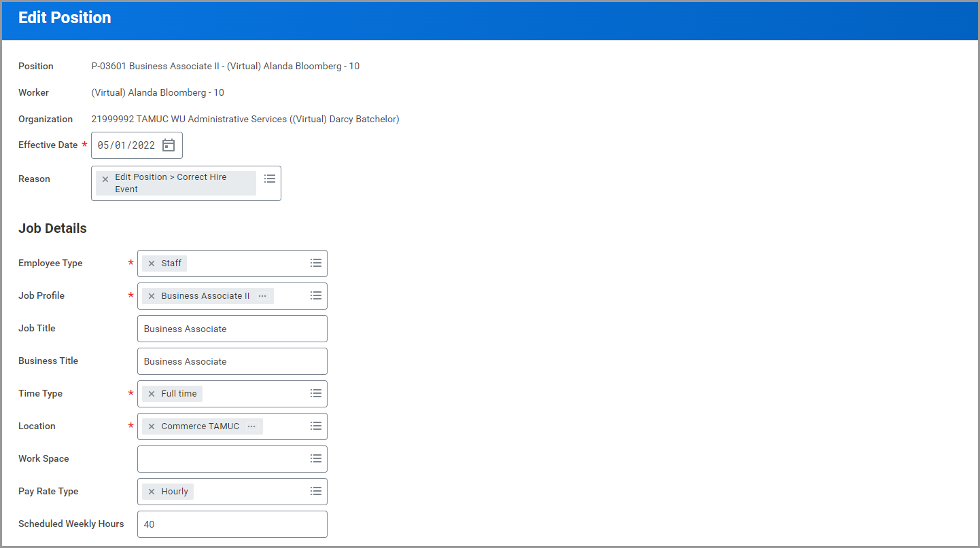Open the Job Profile prompt list
The width and height of the screenshot is (980, 548).
[x=316, y=295]
